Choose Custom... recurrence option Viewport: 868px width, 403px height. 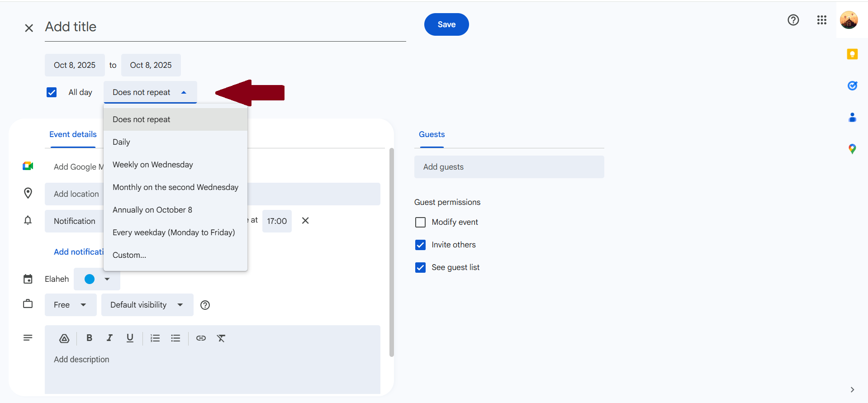(129, 255)
